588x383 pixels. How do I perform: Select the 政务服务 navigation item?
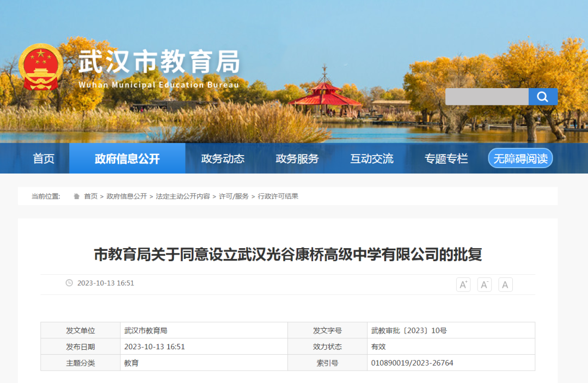(297, 158)
